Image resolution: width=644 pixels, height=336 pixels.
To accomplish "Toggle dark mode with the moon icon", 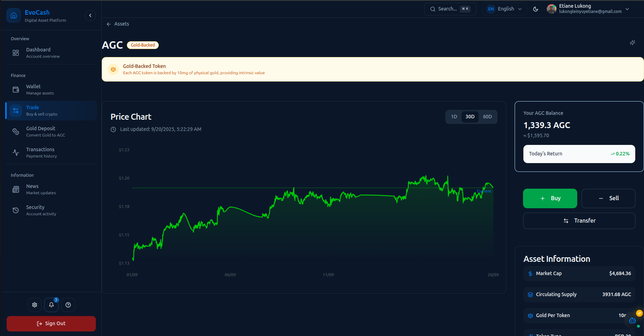I will (x=536, y=9).
